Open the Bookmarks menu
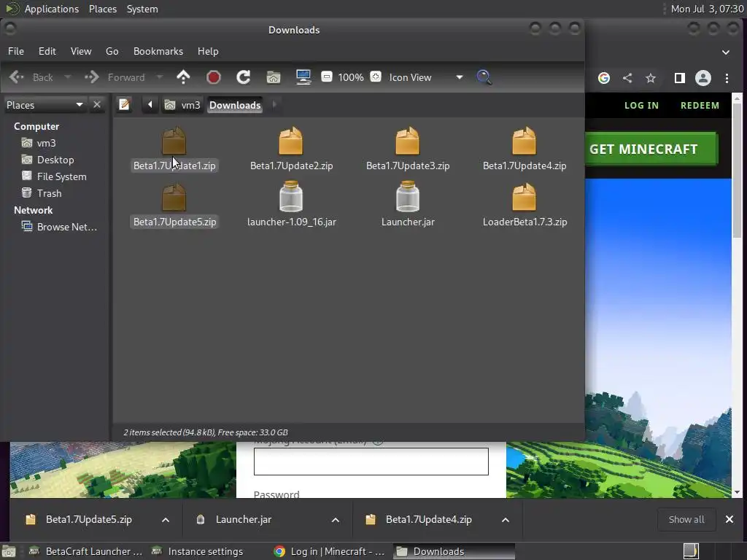This screenshot has width=747, height=560. coord(158,51)
